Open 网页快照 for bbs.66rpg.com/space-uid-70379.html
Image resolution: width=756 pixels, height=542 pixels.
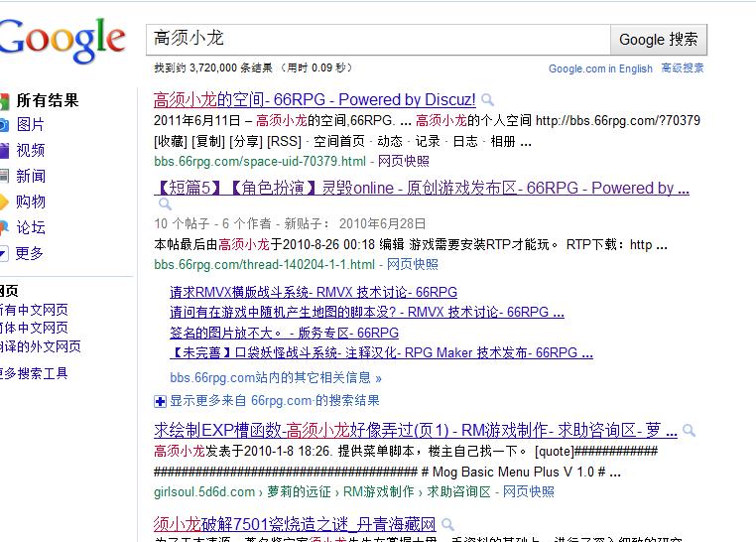click(404, 161)
